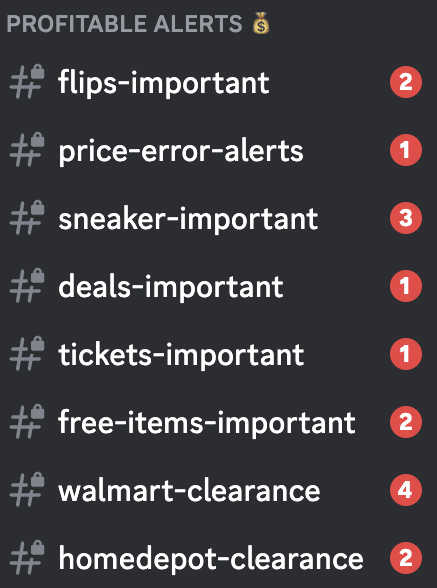This screenshot has width=437, height=588.
Task: Open the flips-important channel
Action: click(218, 82)
